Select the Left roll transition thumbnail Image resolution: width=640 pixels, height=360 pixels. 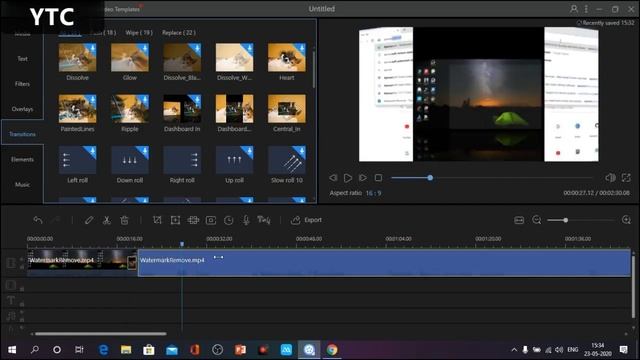pos(78,160)
